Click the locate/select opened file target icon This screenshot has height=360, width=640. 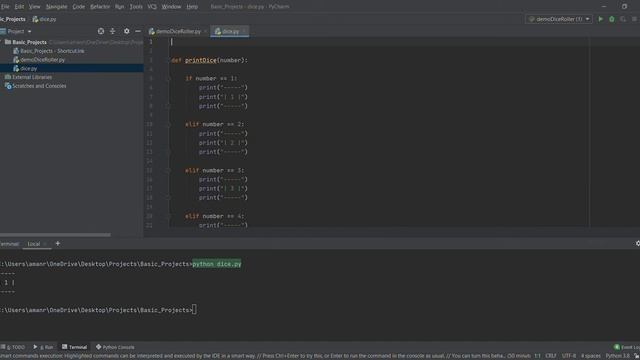coord(101,31)
